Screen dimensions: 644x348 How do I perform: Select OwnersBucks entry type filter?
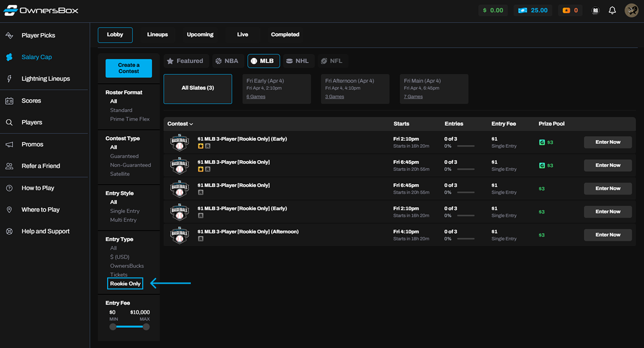click(x=127, y=266)
